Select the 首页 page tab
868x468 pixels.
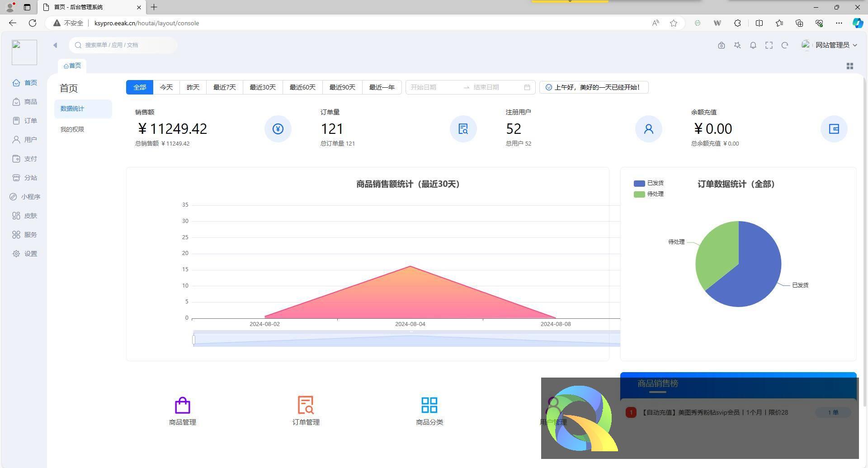72,66
